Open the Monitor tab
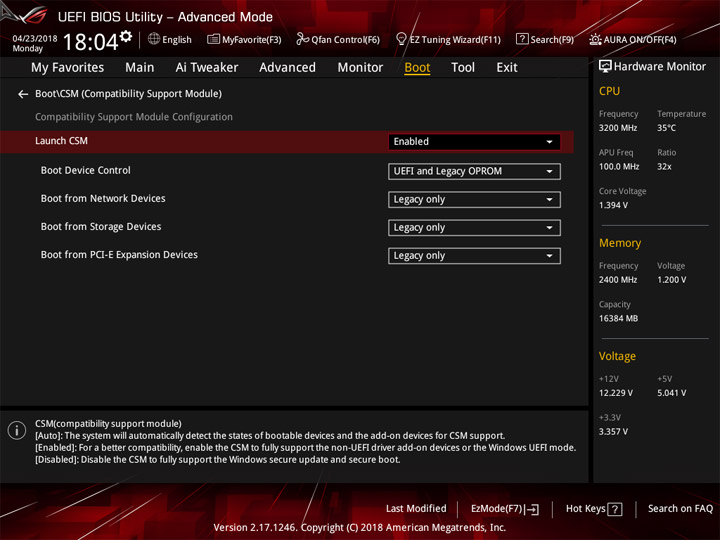 [x=360, y=68]
